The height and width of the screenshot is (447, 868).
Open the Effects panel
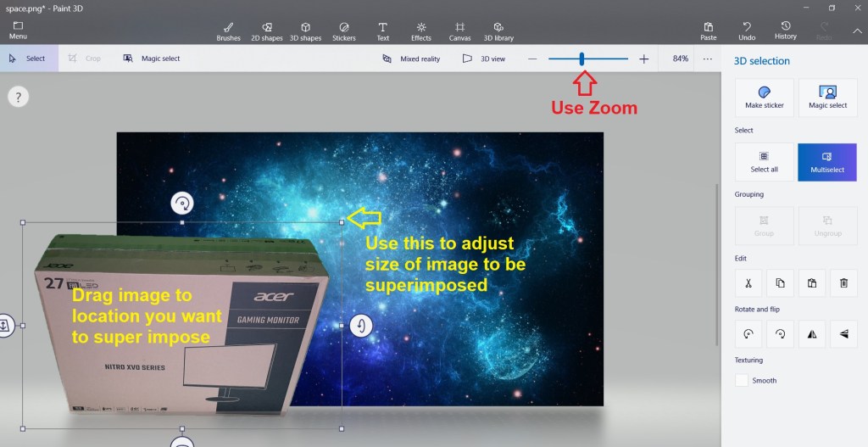pos(421,31)
